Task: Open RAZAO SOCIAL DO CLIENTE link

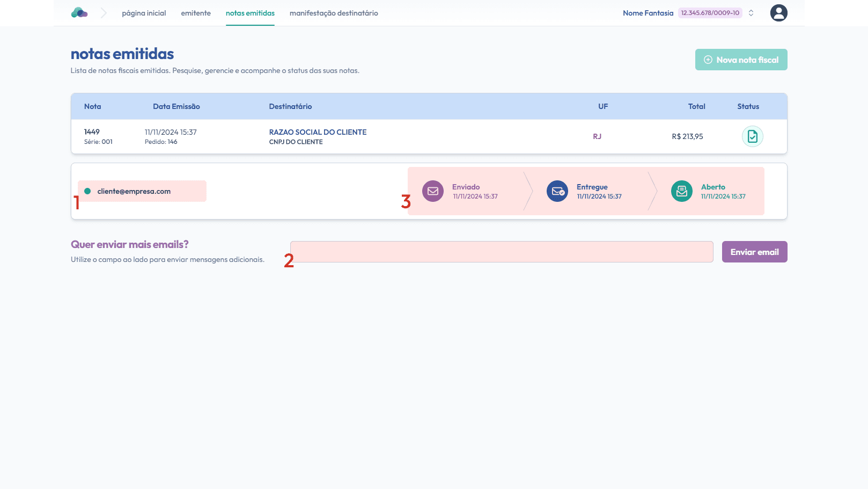Action: 318,132
